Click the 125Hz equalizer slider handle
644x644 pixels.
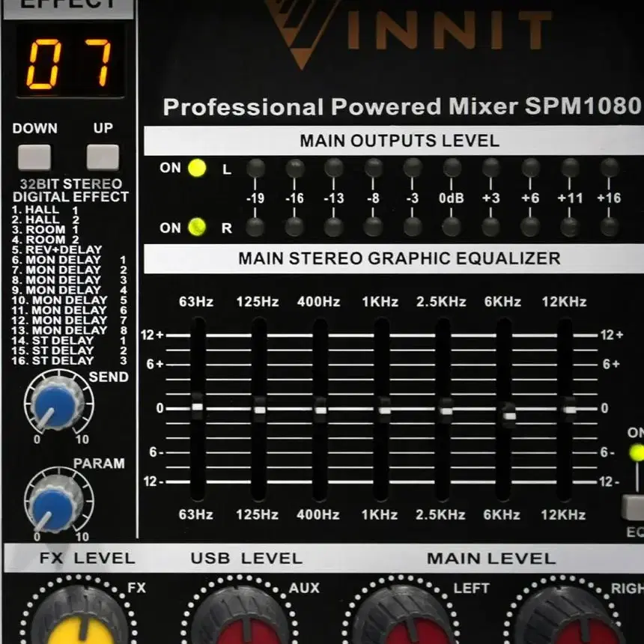(259, 410)
